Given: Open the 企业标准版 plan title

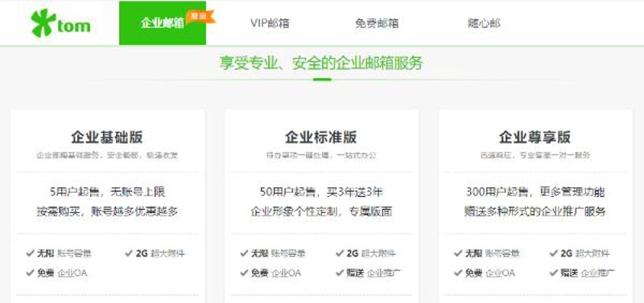Looking at the screenshot, I should 321,137.
